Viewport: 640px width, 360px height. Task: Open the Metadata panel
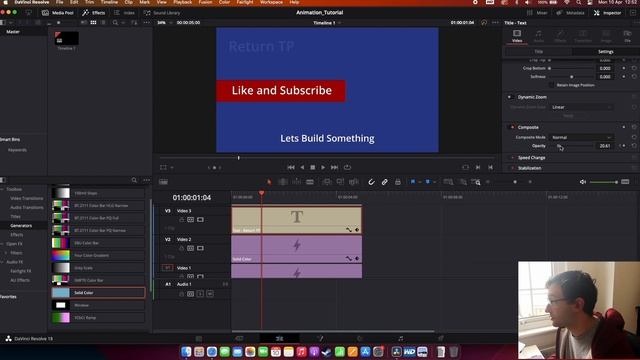(x=571, y=13)
